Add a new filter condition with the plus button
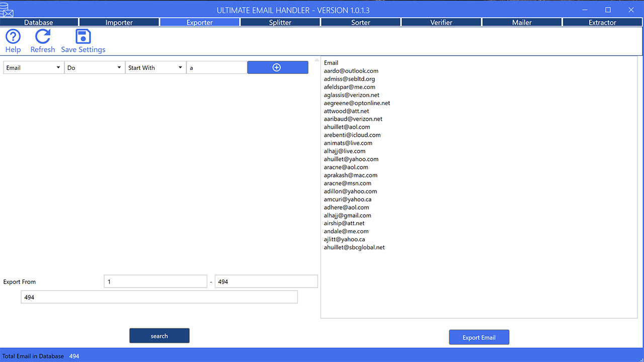The image size is (644, 362). pos(277,67)
